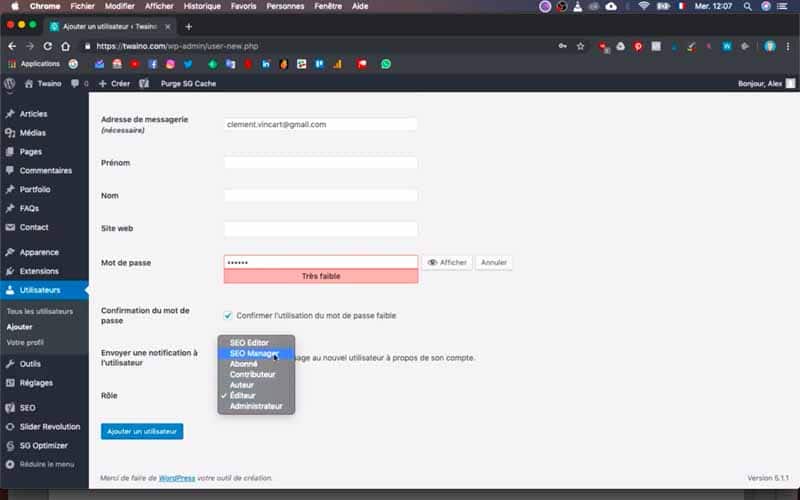
Task: Click the Site web input field
Action: [x=320, y=229]
